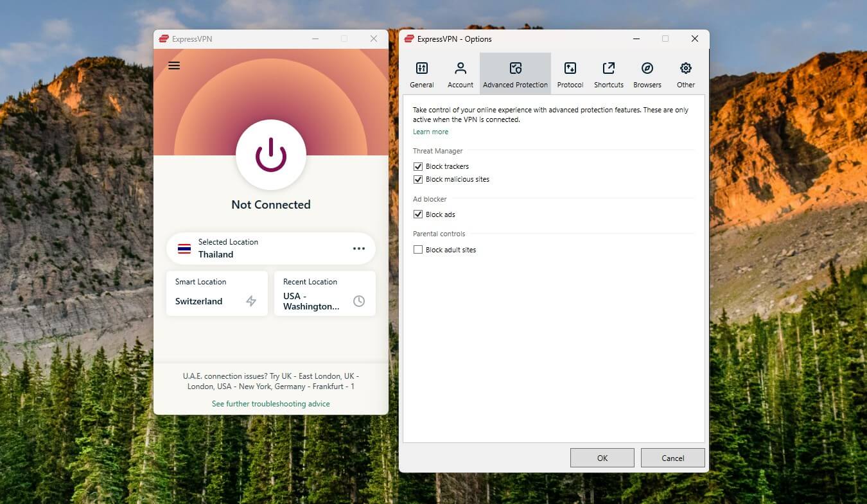Viewport: 867px width, 504px height.
Task: Minimize the Options window
Action: pyautogui.click(x=636, y=39)
